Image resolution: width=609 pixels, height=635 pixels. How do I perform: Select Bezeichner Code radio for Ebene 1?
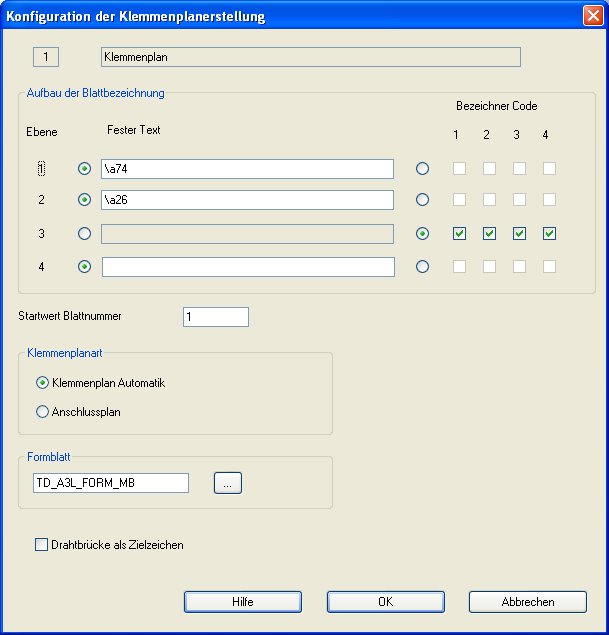422,168
